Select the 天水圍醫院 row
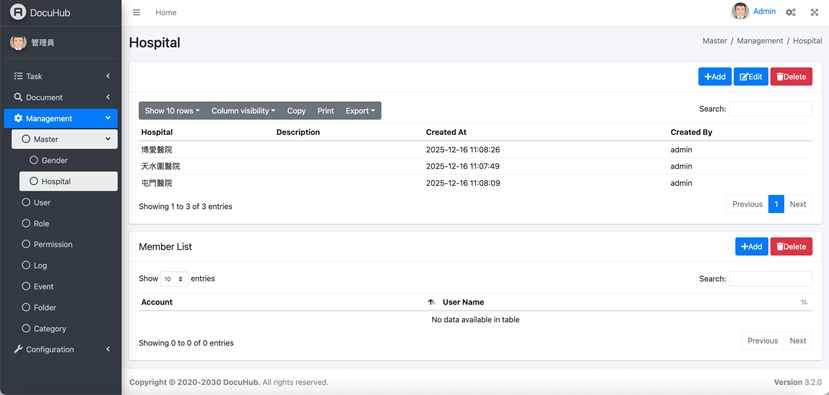Image resolution: width=829 pixels, height=395 pixels. coord(475,166)
